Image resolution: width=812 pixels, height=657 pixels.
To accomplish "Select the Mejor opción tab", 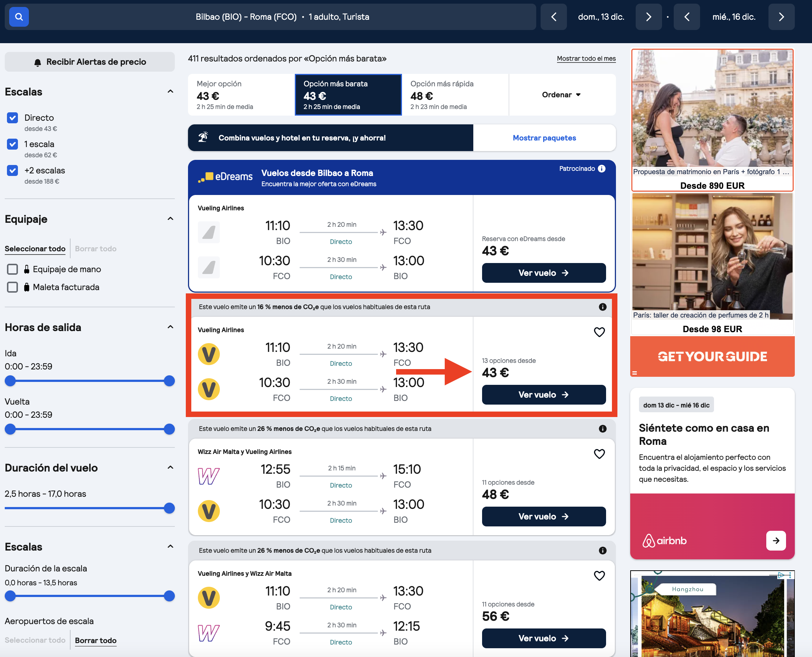I will click(241, 95).
